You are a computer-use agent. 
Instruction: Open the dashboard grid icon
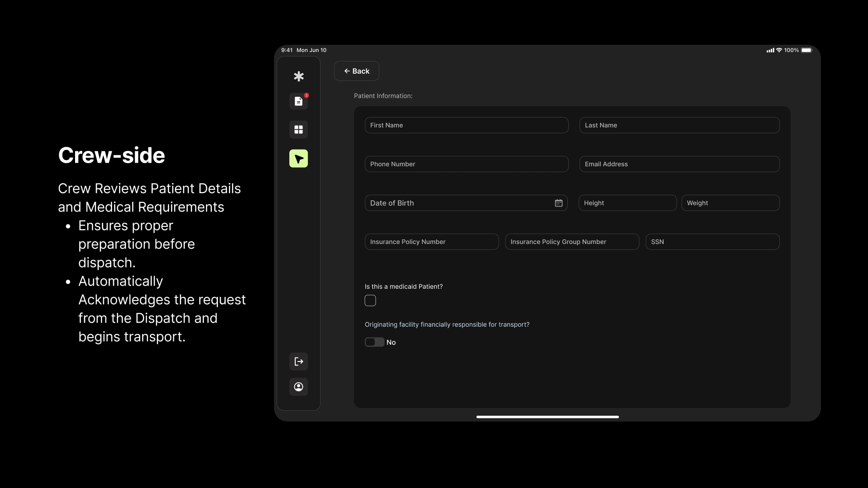(x=298, y=130)
